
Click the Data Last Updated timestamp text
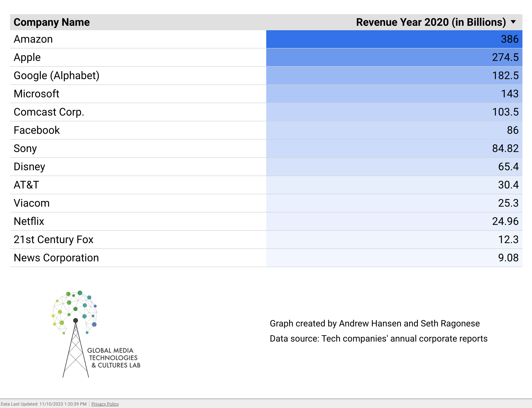point(44,404)
